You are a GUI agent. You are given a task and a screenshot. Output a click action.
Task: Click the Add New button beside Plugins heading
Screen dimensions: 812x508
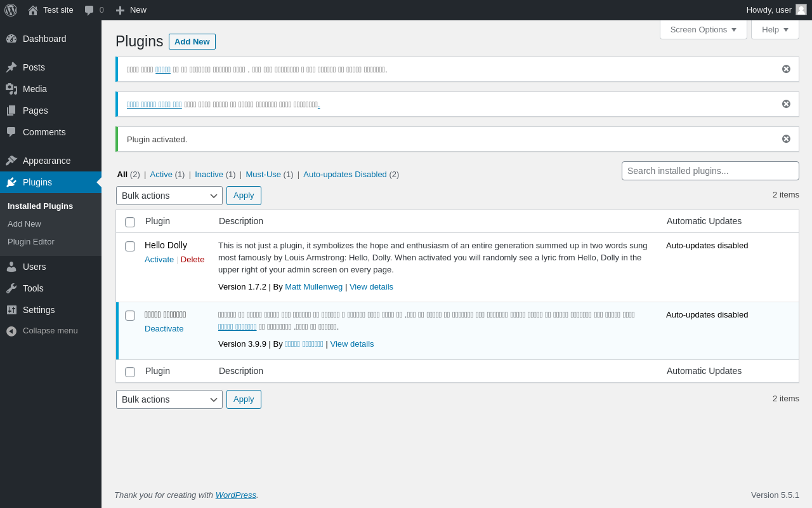coord(192,41)
